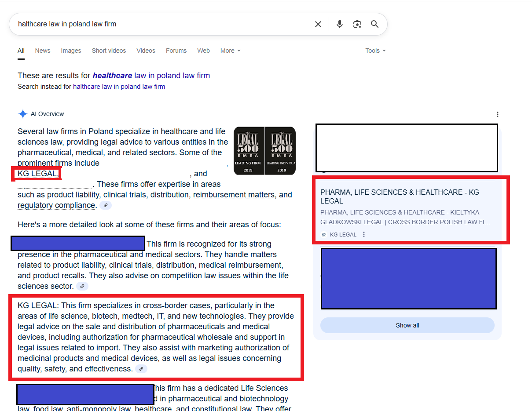Open the AI Overview three-dot options menu
Screen dimensions: 532x411
tap(498, 114)
